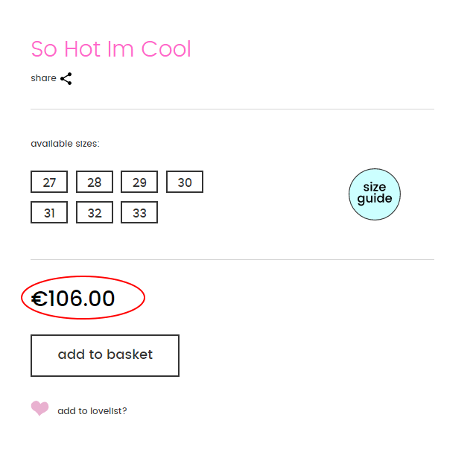
Task: Open the round size guide badge
Action: tap(375, 194)
